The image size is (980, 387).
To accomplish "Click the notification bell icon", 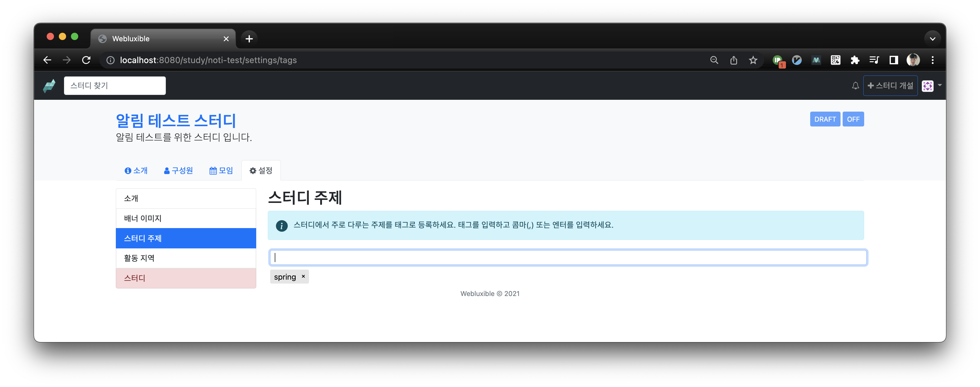I will [x=855, y=86].
